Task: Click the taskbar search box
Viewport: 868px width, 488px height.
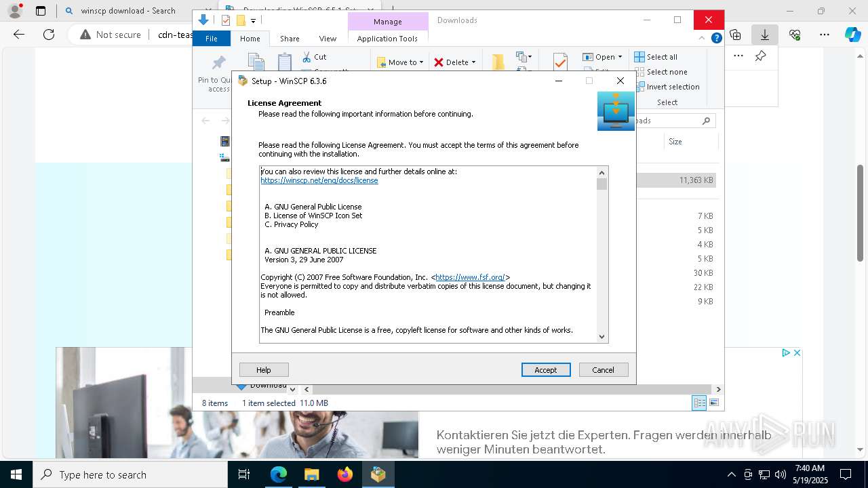Action: pyautogui.click(x=130, y=474)
